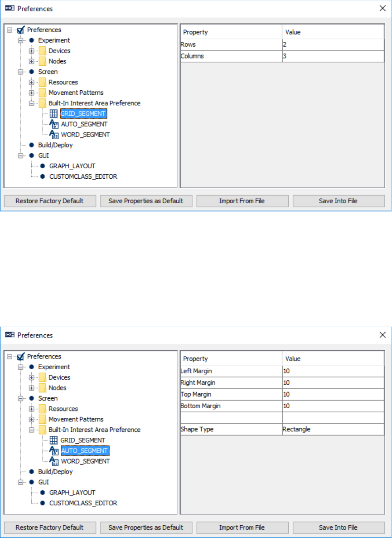Click bottom window title bar app icon
Viewport: 392px width, 538px height.
(x=10, y=335)
